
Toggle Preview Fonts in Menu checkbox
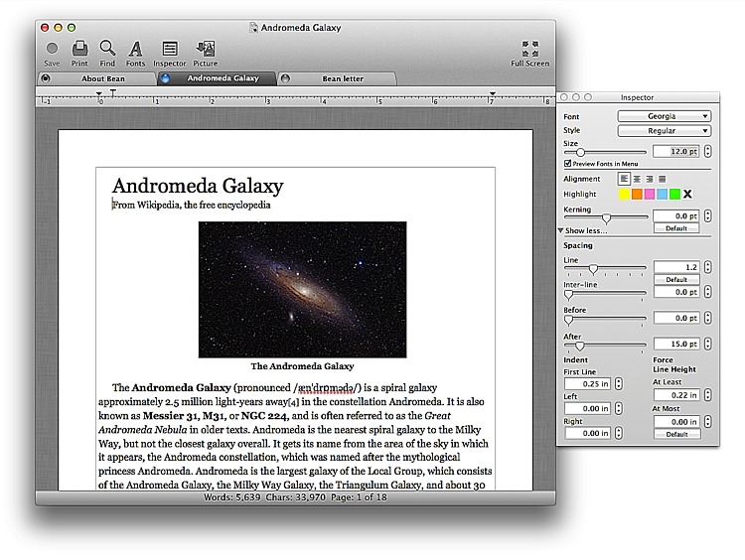coord(567,164)
